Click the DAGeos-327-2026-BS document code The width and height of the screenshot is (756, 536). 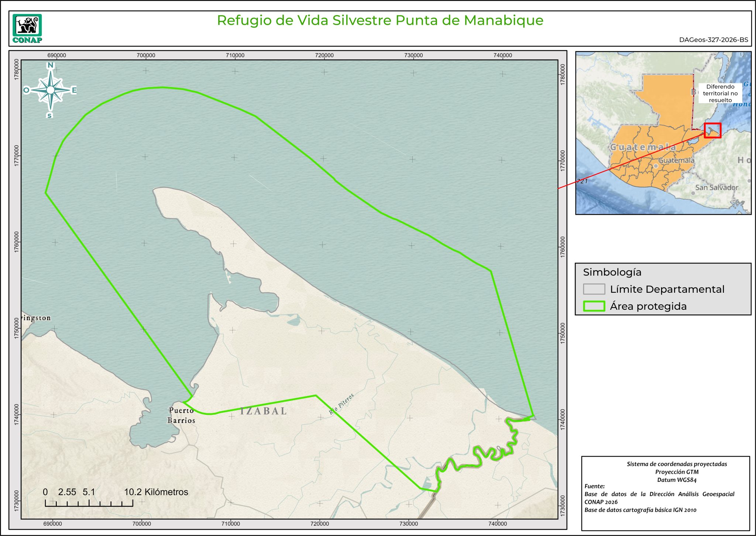[713, 40]
